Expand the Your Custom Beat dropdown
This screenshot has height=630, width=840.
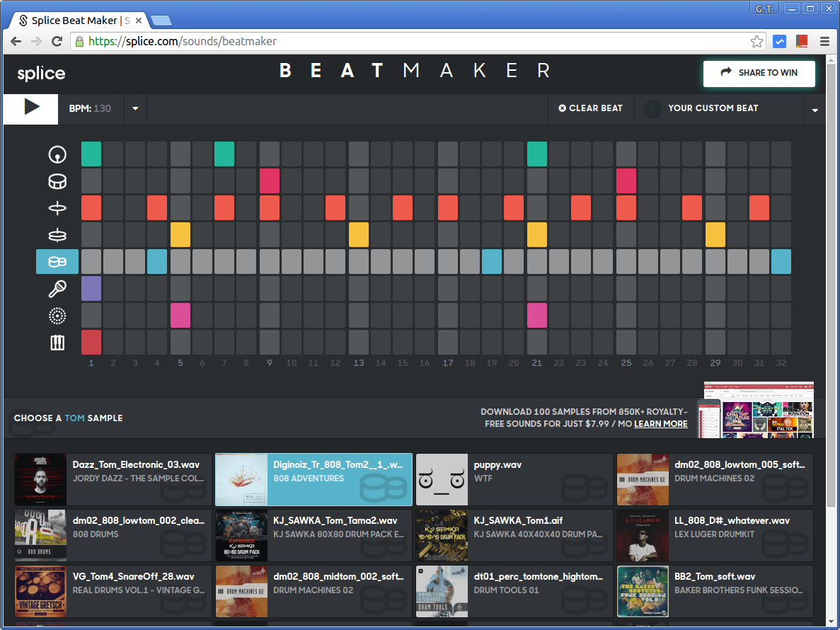[815, 110]
